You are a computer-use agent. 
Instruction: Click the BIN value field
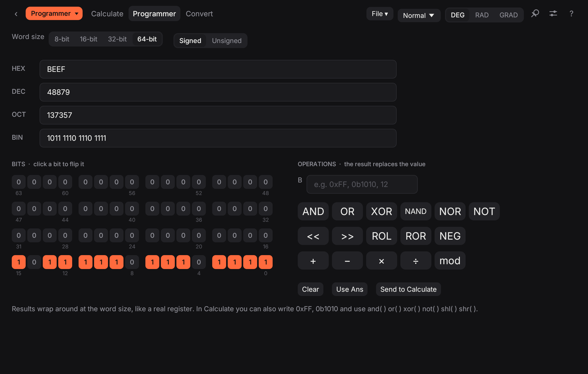(x=218, y=138)
